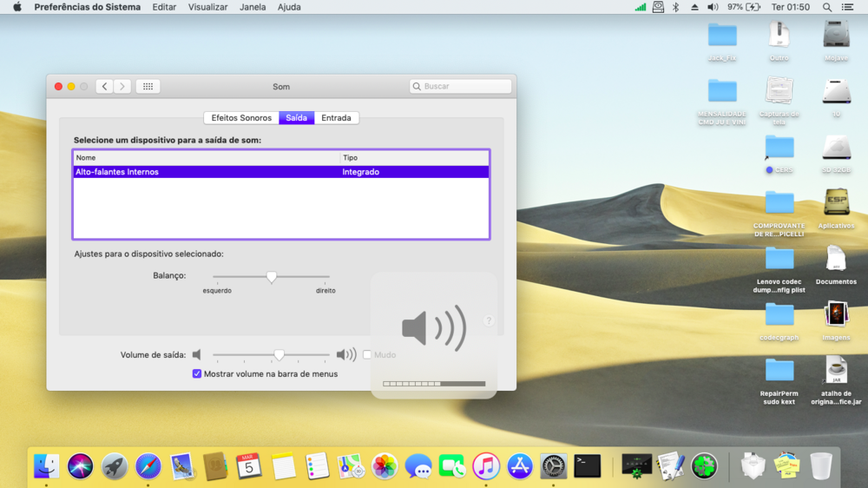Screen dimensions: 868x488
Task: Open Spotlight search in menu bar
Action: [827, 7]
